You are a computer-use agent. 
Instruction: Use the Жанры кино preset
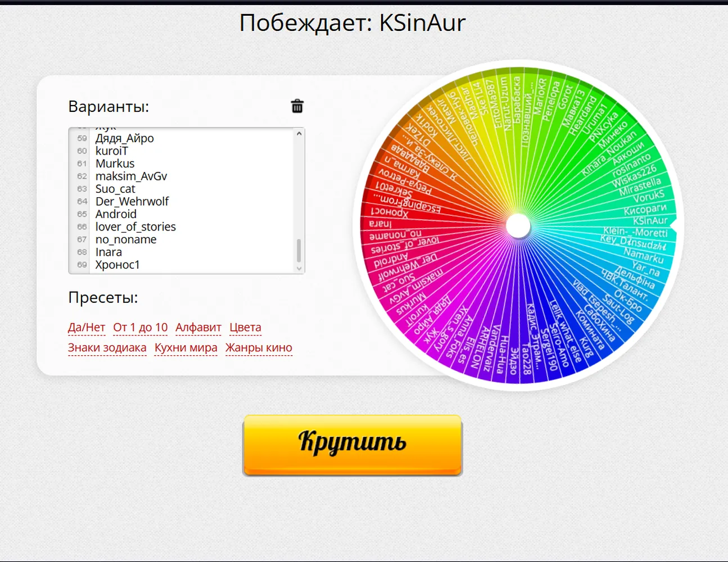coord(259,348)
